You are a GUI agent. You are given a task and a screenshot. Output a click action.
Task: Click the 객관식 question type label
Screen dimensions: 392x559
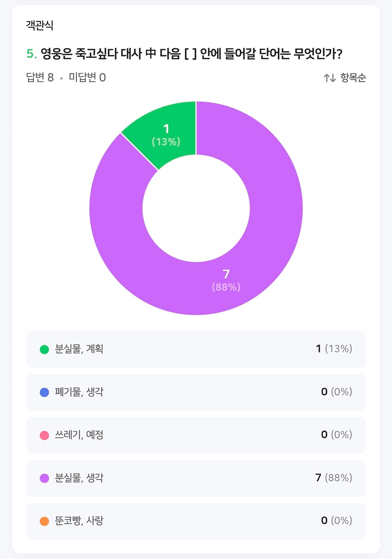40,25
